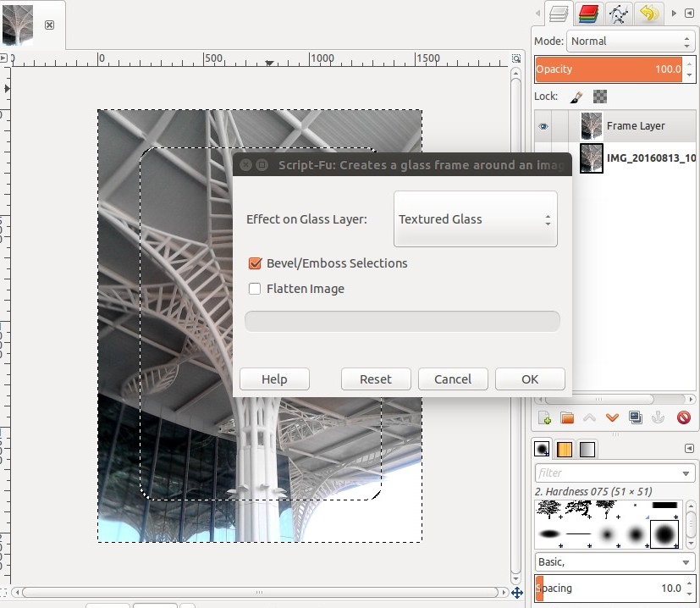Duplicate the selected layer

coord(636,417)
